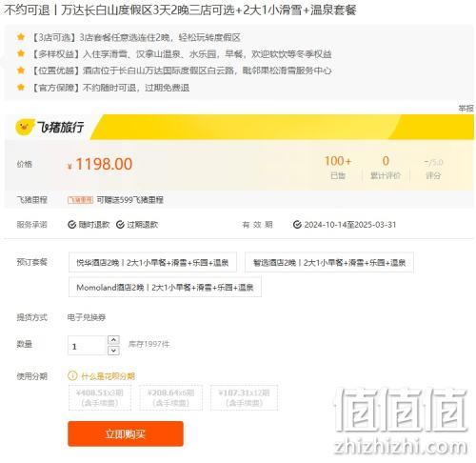
Task: Select the 悦华酒店2晚 package option
Action: point(152,262)
